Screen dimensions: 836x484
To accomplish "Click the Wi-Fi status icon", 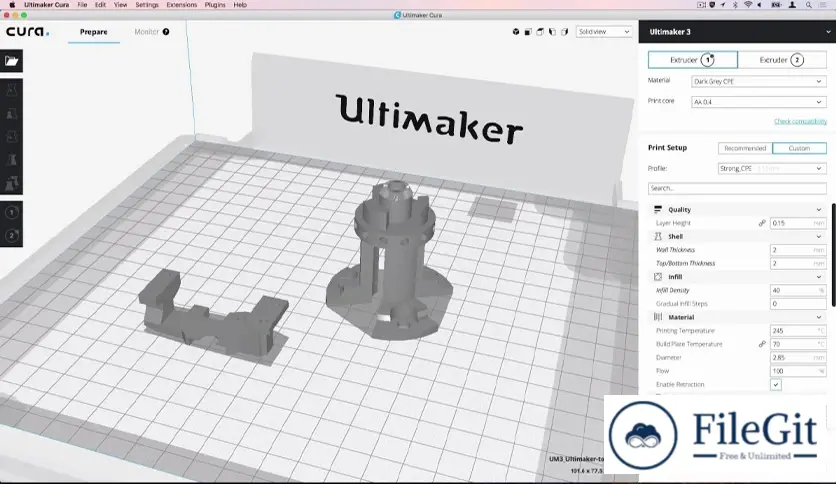I will click(748, 5).
